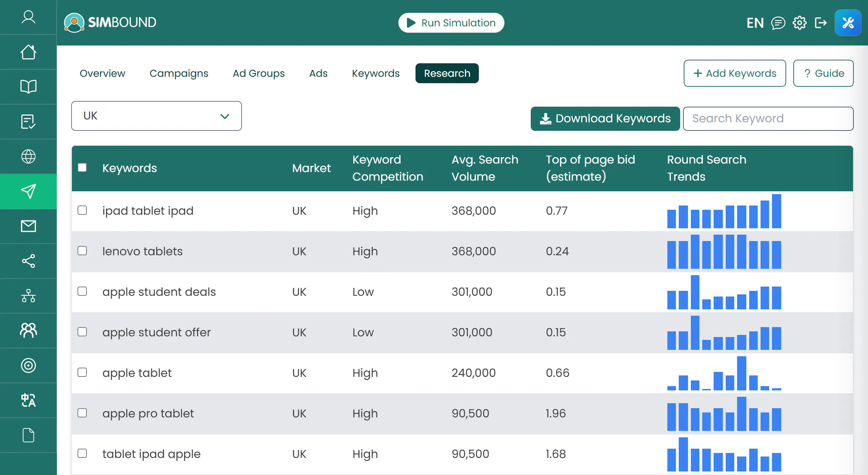Switch language via EN
Screen dimensions: 868x475
point(755,23)
